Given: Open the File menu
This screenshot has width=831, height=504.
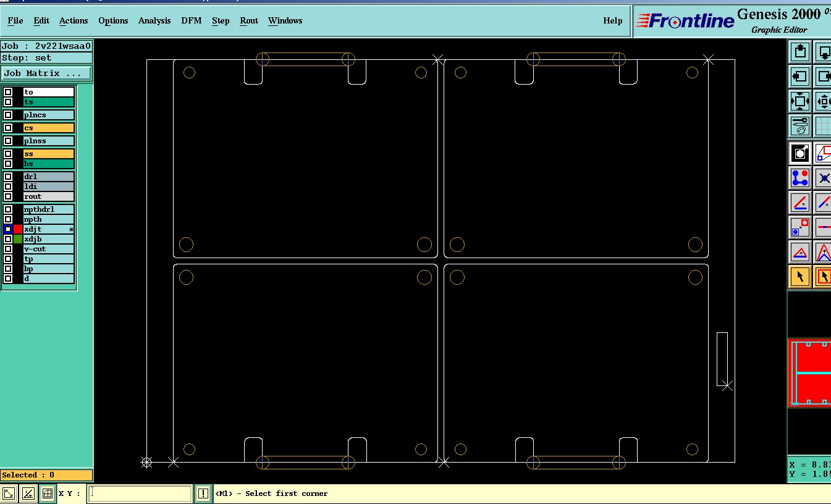Looking at the screenshot, I should coord(15,20).
